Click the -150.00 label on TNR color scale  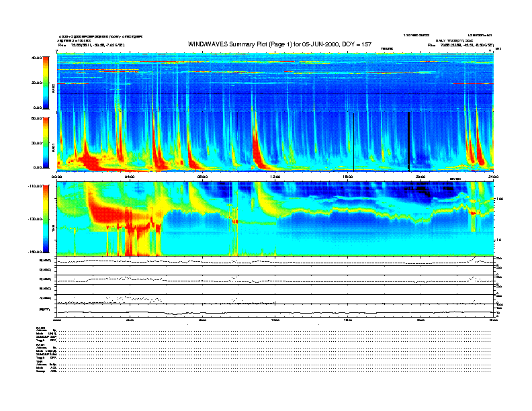(x=36, y=252)
